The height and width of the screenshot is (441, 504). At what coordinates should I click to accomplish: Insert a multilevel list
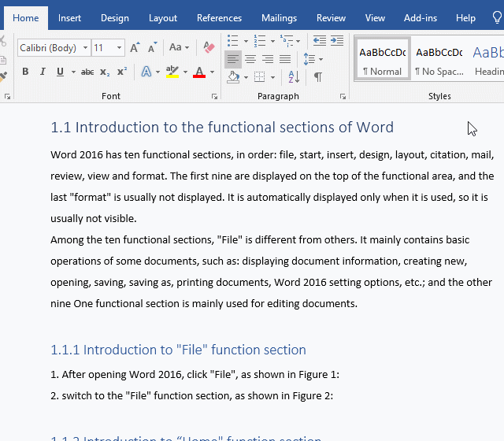click(287, 41)
